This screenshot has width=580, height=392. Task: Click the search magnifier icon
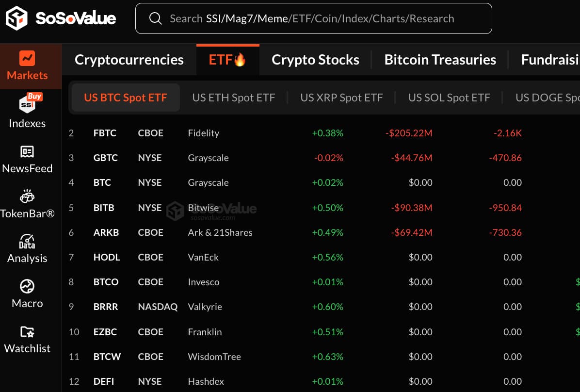click(156, 18)
